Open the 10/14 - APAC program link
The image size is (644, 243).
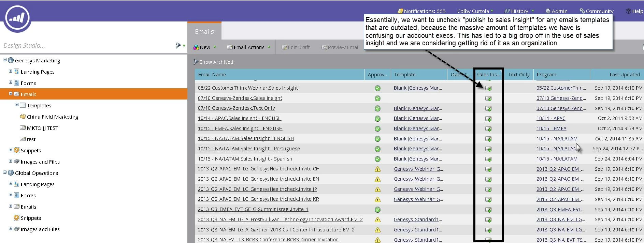551,118
